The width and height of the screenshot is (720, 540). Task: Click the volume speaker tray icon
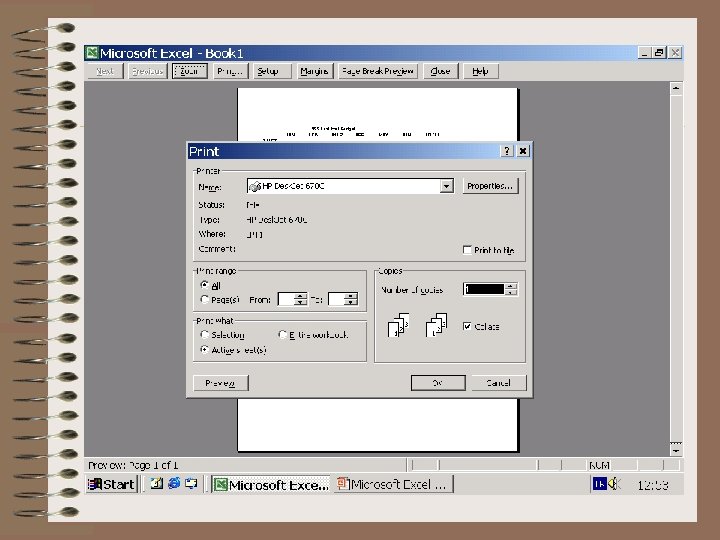(x=615, y=484)
